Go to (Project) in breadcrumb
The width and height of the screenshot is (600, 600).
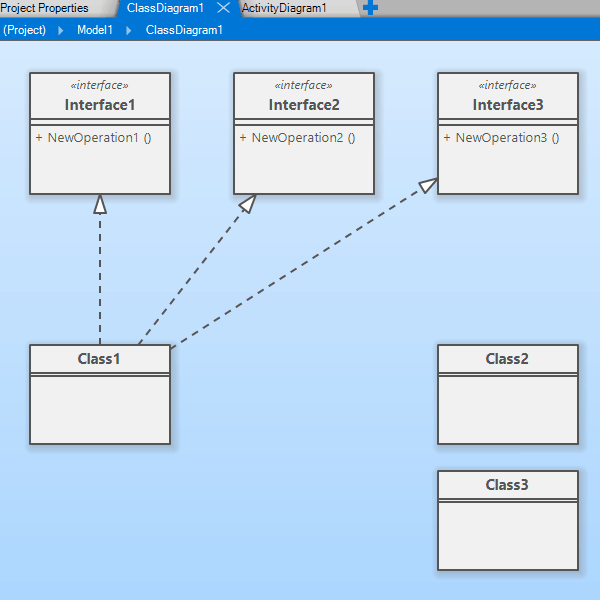[24, 30]
